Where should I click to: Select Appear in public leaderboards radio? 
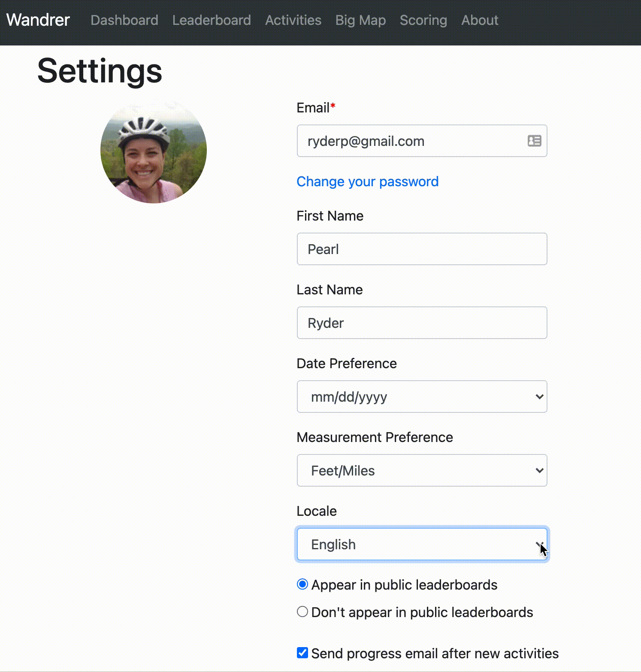[302, 584]
